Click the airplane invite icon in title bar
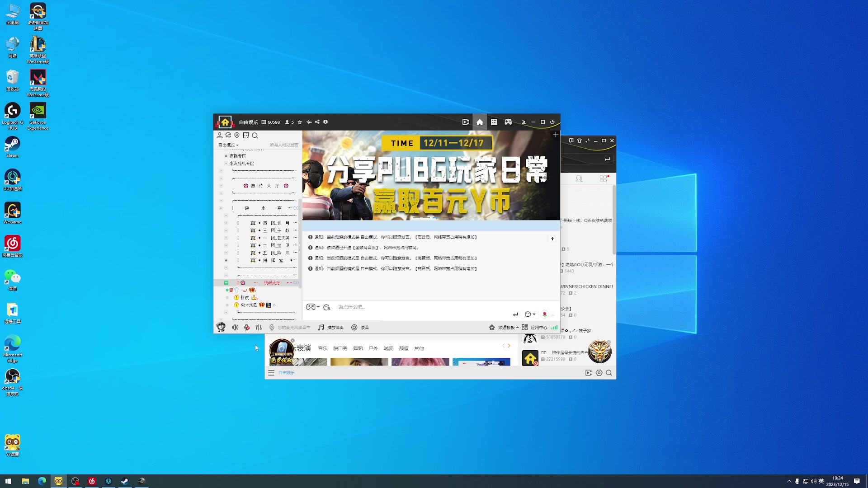 309,122
